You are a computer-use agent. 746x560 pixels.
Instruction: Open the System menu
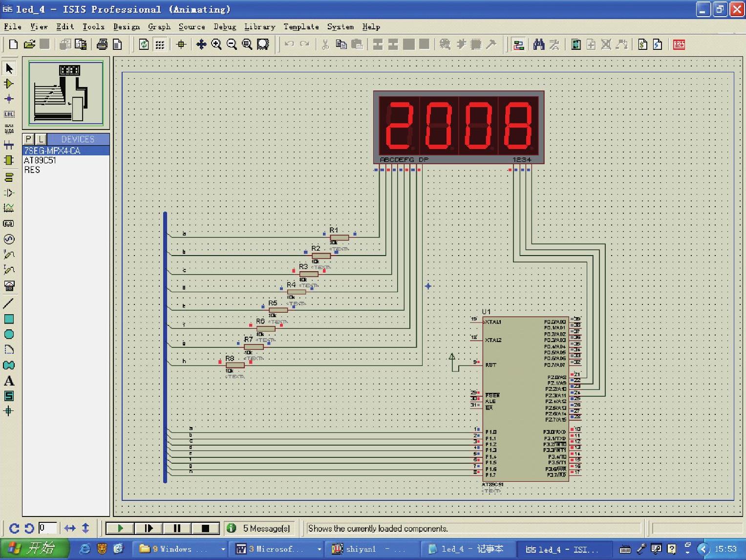point(341,27)
